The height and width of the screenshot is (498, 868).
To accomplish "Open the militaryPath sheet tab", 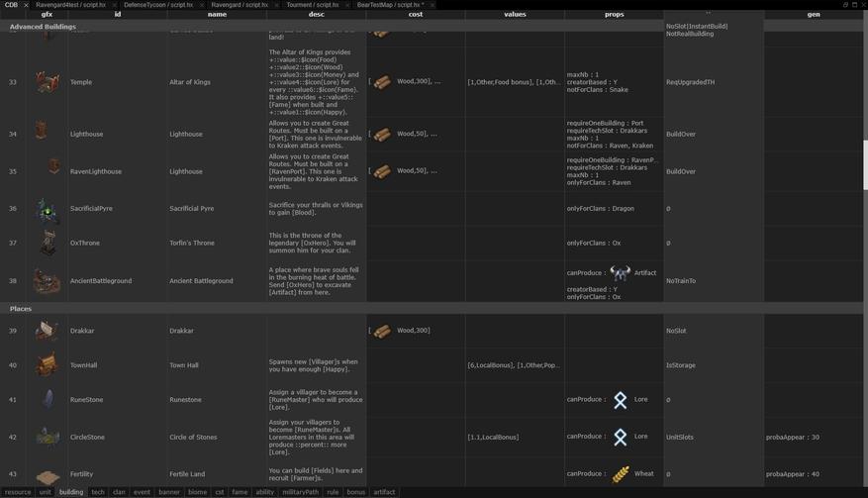I will (301, 492).
